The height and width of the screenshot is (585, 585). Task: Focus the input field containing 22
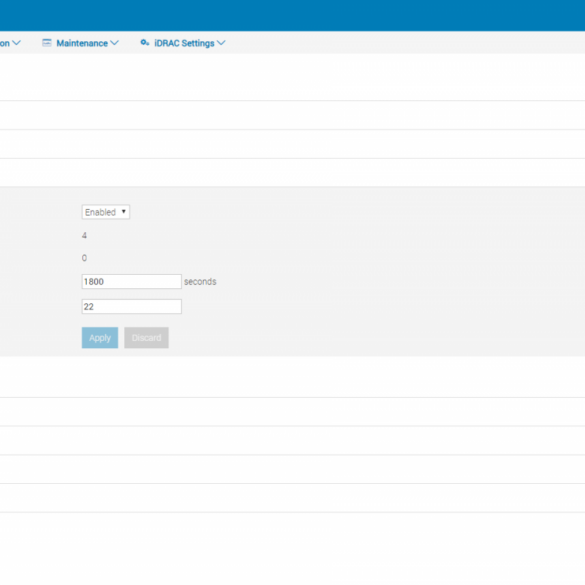click(x=132, y=306)
